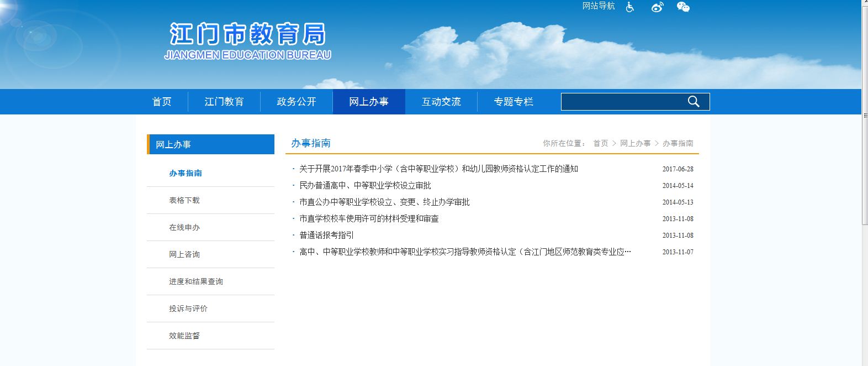This screenshot has height=366, width=868.
Task: Open 进度和结果查询 in sidebar
Action: 196,281
